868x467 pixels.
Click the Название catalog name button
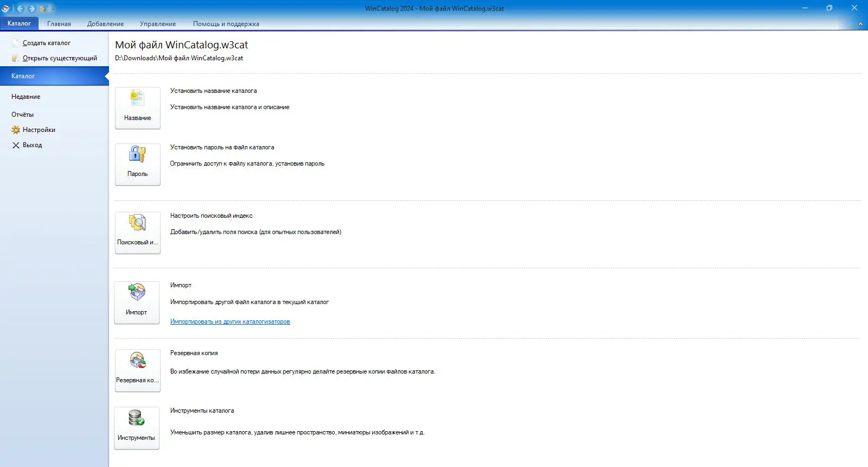click(x=138, y=108)
